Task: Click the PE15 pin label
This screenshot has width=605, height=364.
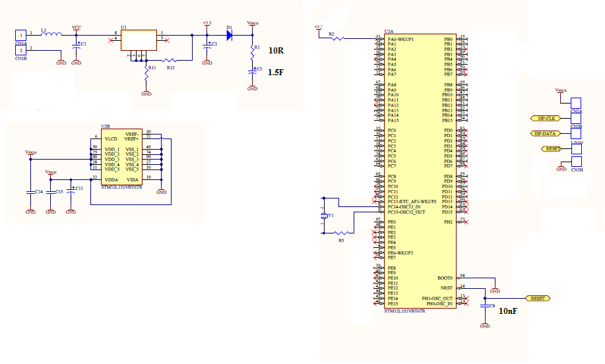Action: tap(393, 304)
